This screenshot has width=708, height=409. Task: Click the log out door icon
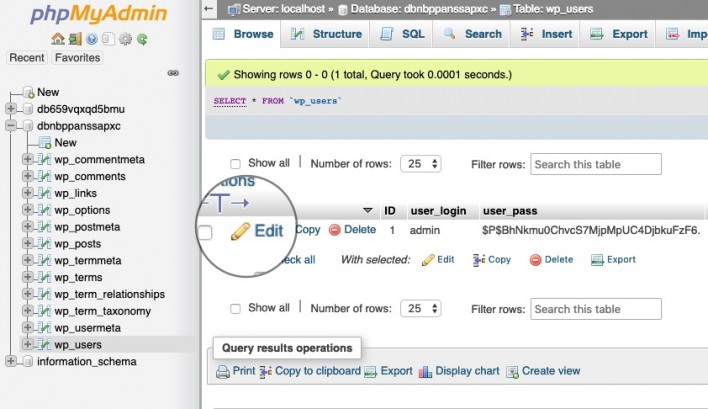click(x=75, y=39)
